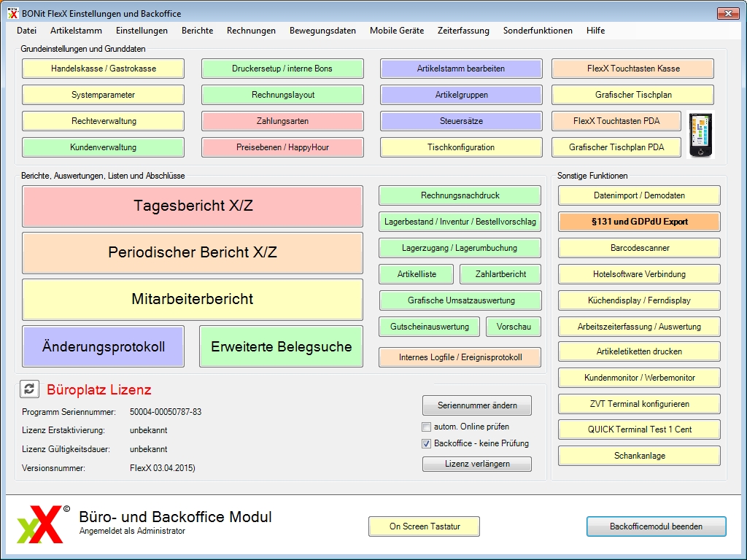Open Grafischer Tischplan button
This screenshot has height=560, width=747.
(633, 95)
